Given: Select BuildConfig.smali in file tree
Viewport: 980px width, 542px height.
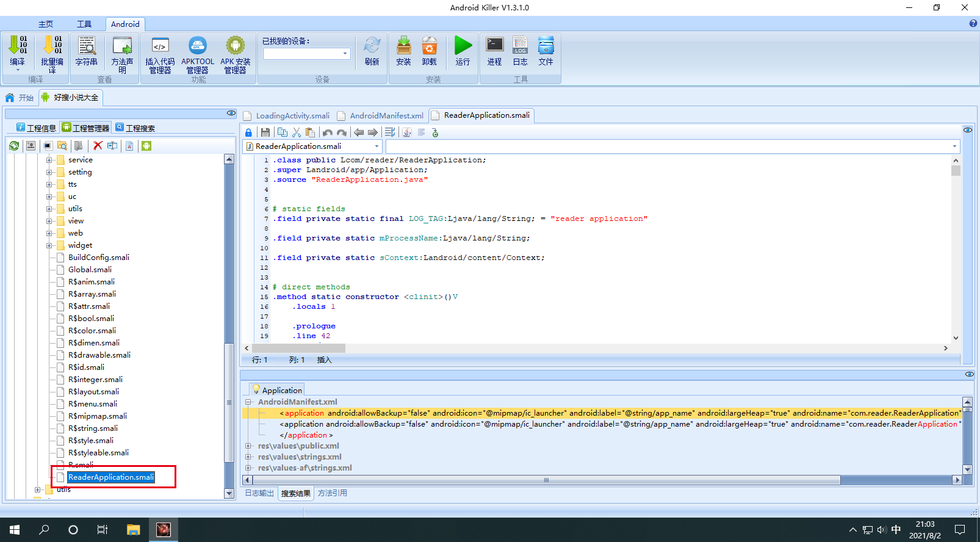Looking at the screenshot, I should click(x=99, y=258).
